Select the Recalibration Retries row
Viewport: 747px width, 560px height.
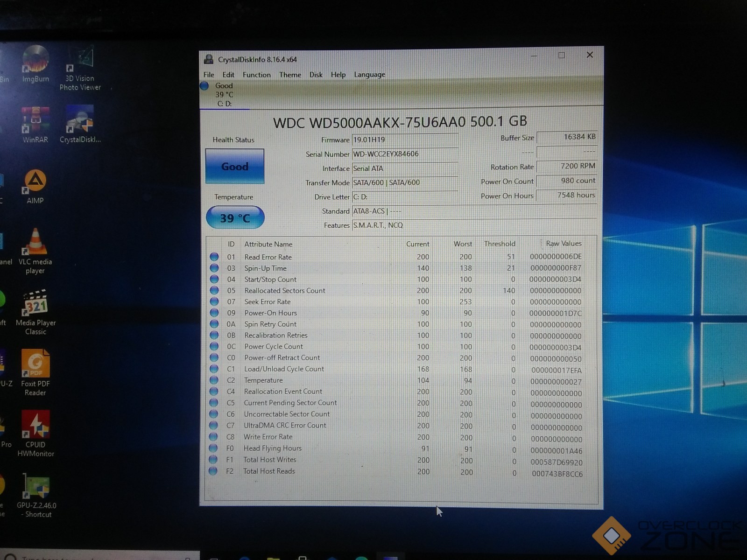(402, 335)
